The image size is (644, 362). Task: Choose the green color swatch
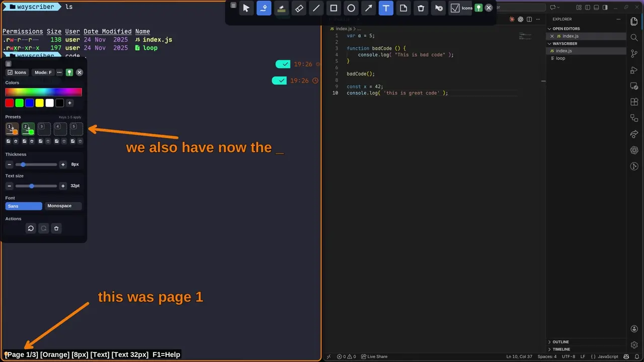[19, 103]
